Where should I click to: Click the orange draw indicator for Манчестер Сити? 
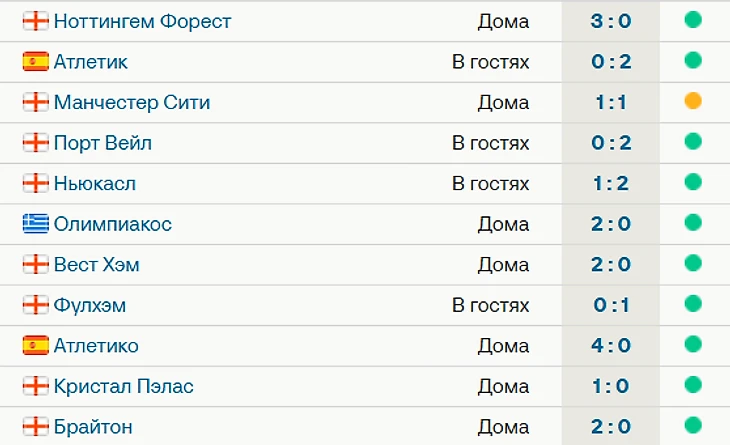click(x=693, y=101)
